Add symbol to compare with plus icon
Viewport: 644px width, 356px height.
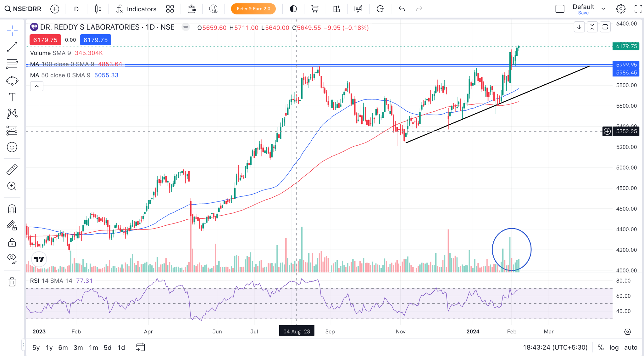pyautogui.click(x=55, y=9)
